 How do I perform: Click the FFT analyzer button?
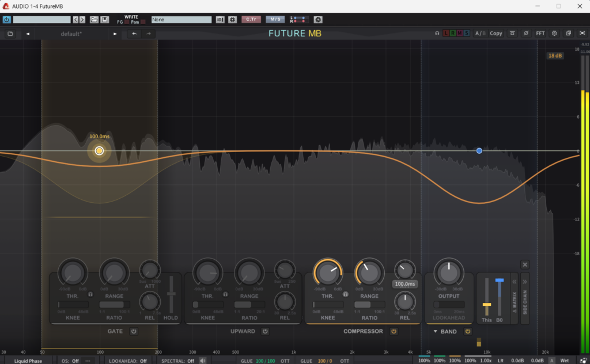(x=540, y=33)
